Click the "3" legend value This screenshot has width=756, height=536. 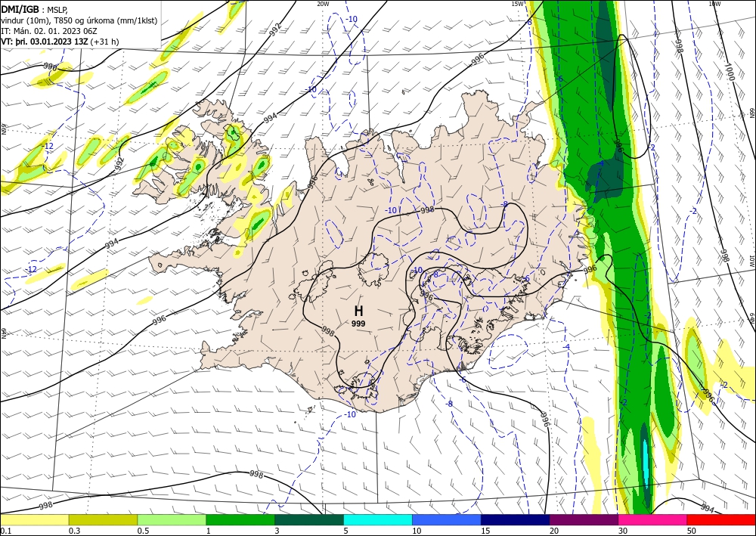click(277, 531)
